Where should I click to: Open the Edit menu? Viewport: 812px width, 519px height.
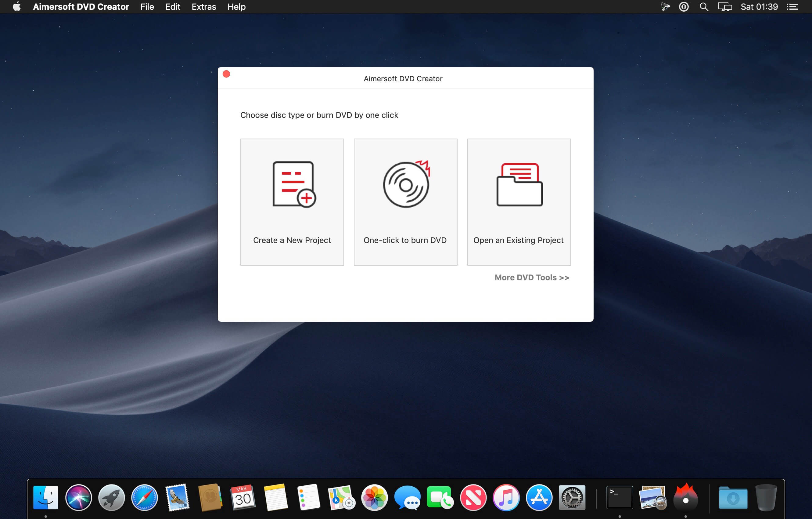point(173,7)
